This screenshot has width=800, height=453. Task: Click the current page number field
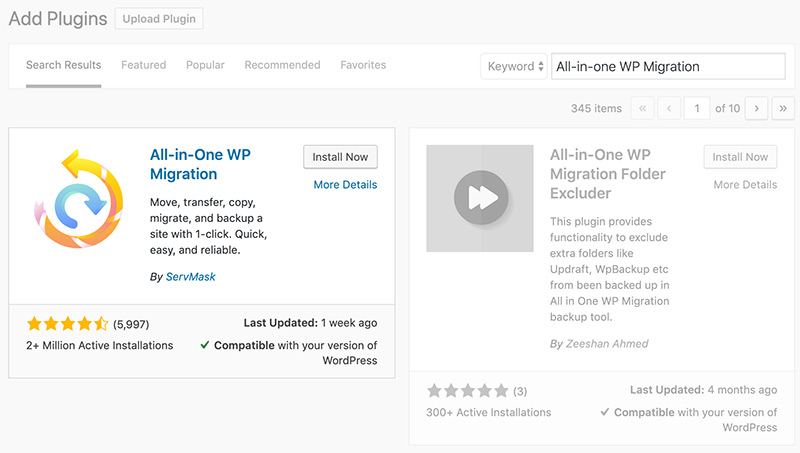697,108
